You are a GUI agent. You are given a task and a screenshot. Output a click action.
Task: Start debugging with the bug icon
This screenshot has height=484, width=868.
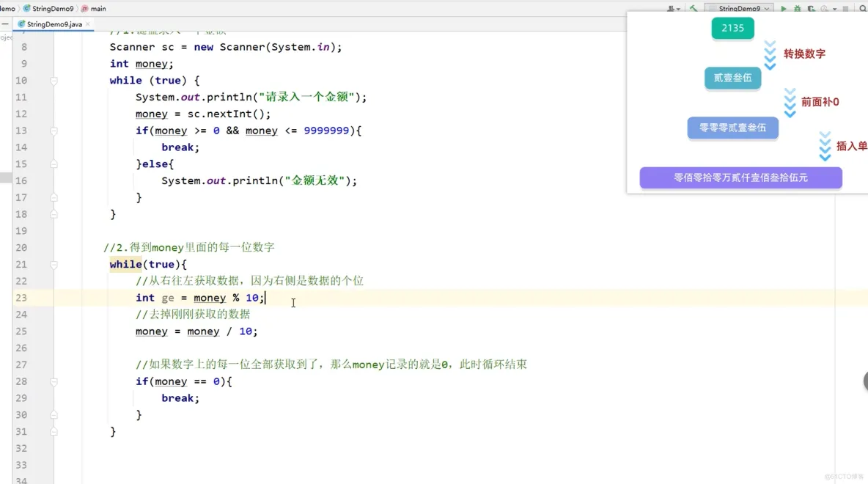797,8
